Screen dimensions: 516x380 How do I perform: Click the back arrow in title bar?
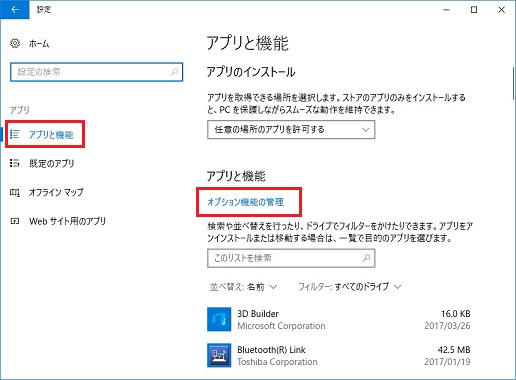click(x=15, y=10)
